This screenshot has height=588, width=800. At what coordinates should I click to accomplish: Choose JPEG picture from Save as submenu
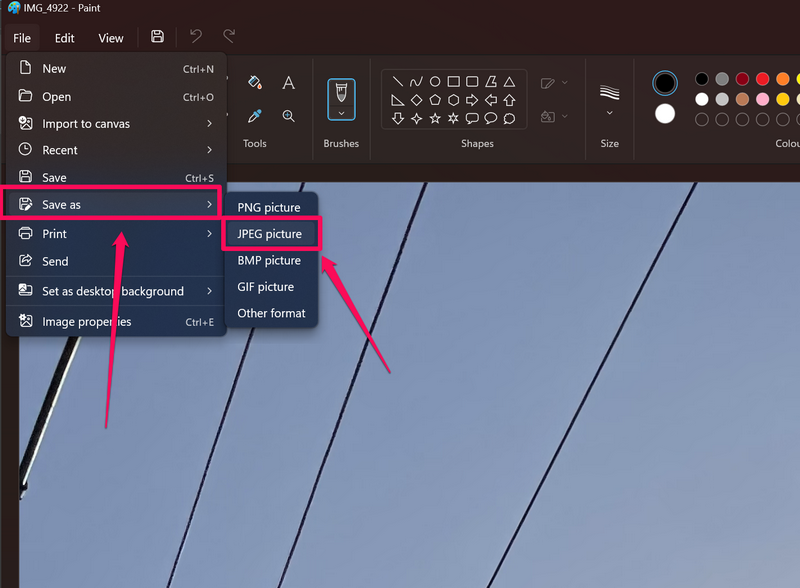coord(269,234)
